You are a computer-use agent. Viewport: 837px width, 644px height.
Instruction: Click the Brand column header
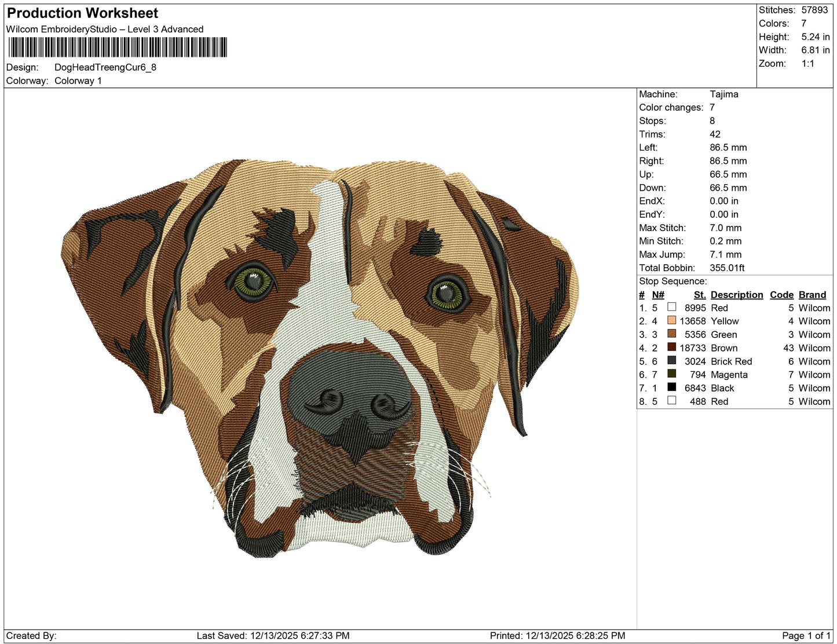coord(812,295)
